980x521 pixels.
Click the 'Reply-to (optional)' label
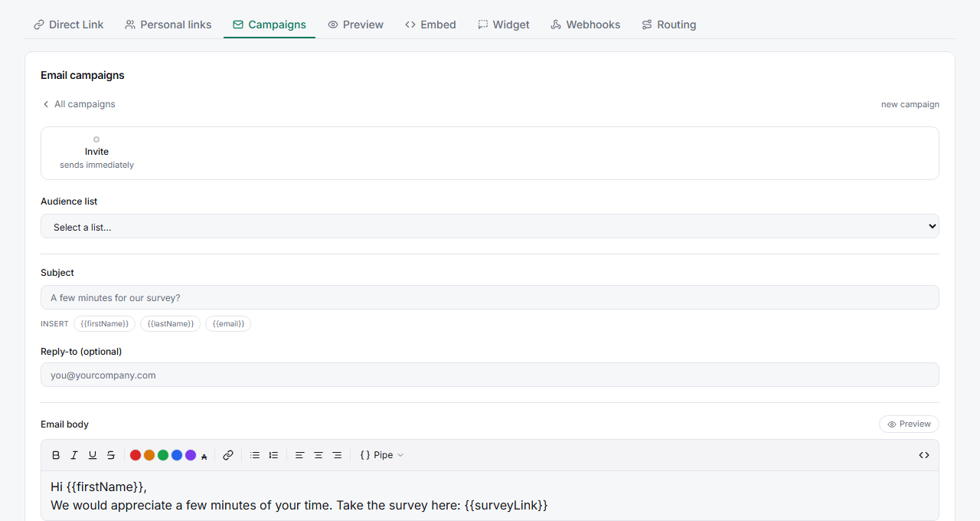[x=81, y=352]
